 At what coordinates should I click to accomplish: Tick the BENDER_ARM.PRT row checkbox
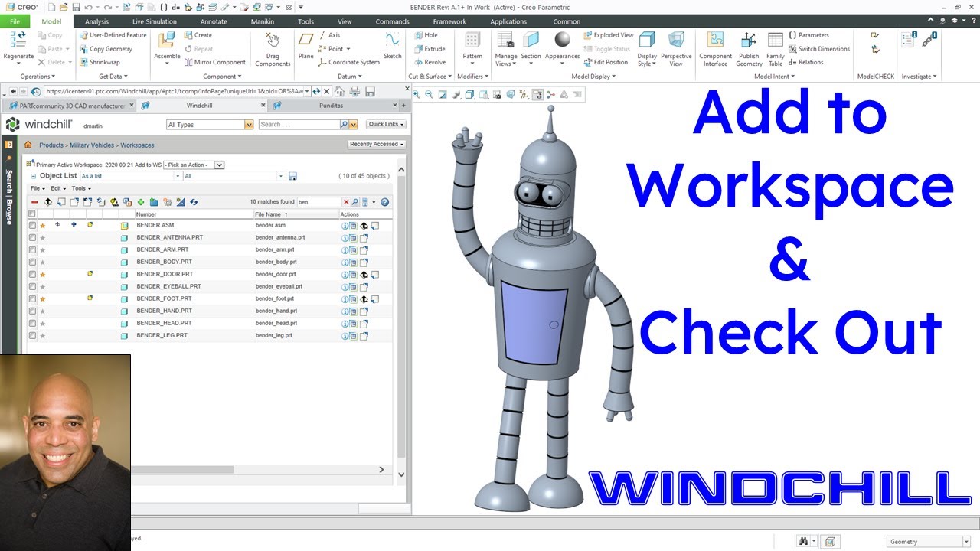(x=32, y=250)
